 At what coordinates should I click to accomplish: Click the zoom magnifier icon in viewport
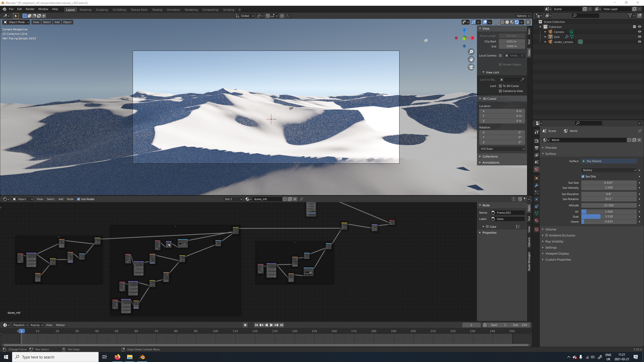471,52
